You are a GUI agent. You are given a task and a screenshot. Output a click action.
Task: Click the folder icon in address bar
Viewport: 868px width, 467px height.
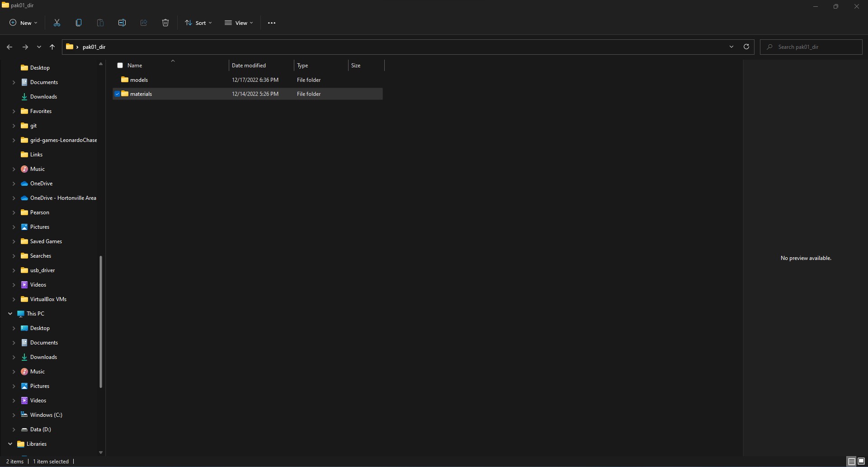click(70, 47)
